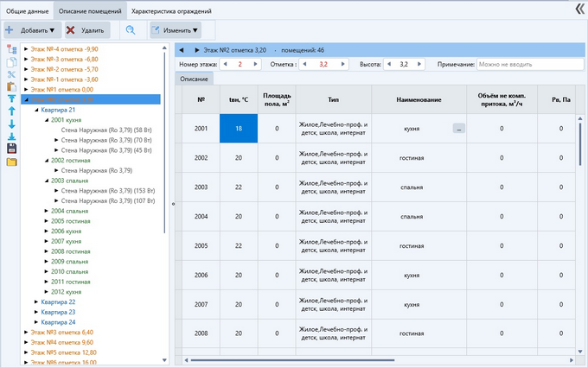Collapse the 2002 гостиная tree node
588x368 pixels.
tap(47, 161)
